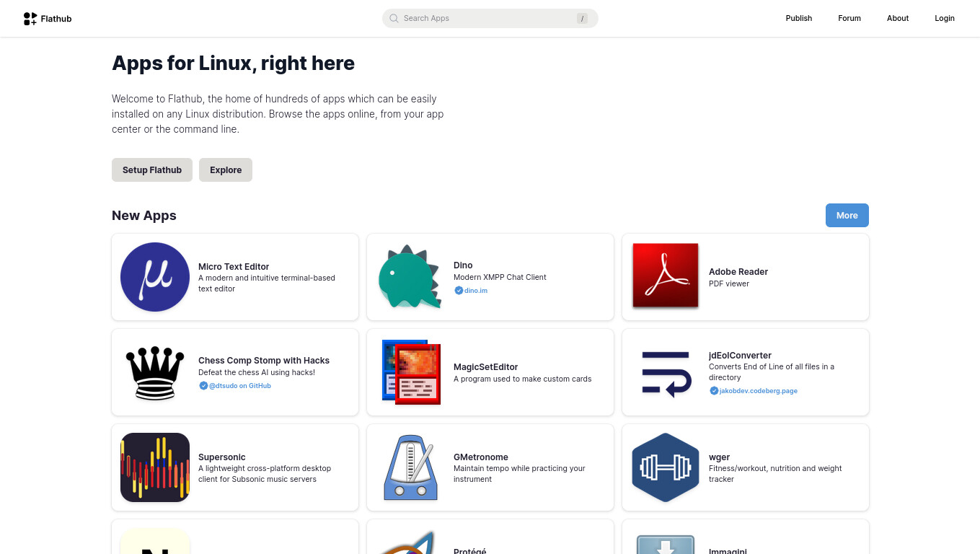Click the Dino green dinosaur icon
Image resolution: width=980 pixels, height=554 pixels.
[410, 277]
